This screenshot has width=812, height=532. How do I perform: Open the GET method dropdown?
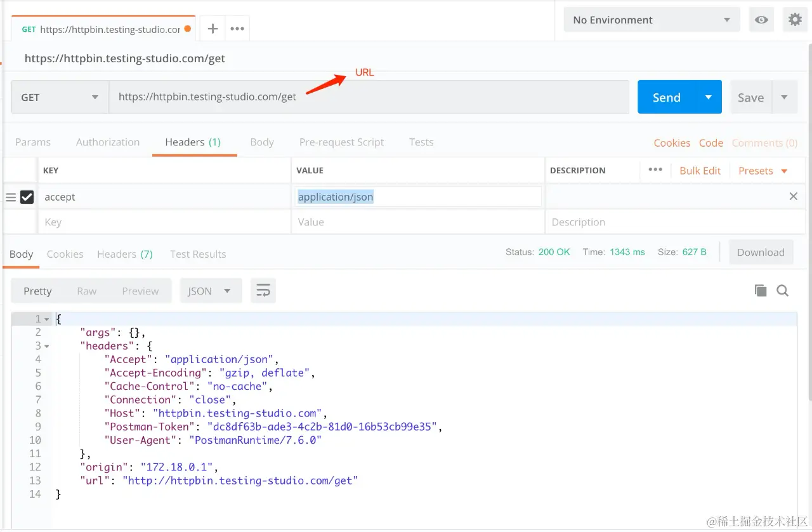(60, 97)
